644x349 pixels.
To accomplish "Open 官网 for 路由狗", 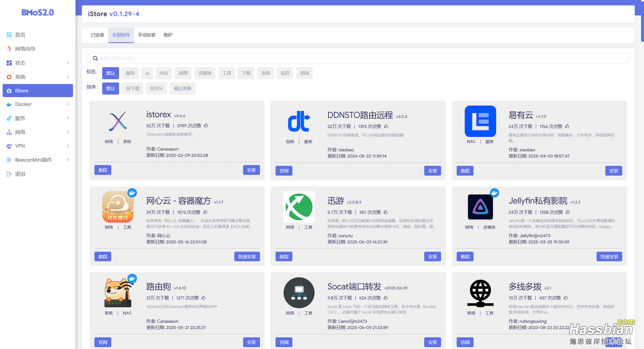I will (103, 343).
